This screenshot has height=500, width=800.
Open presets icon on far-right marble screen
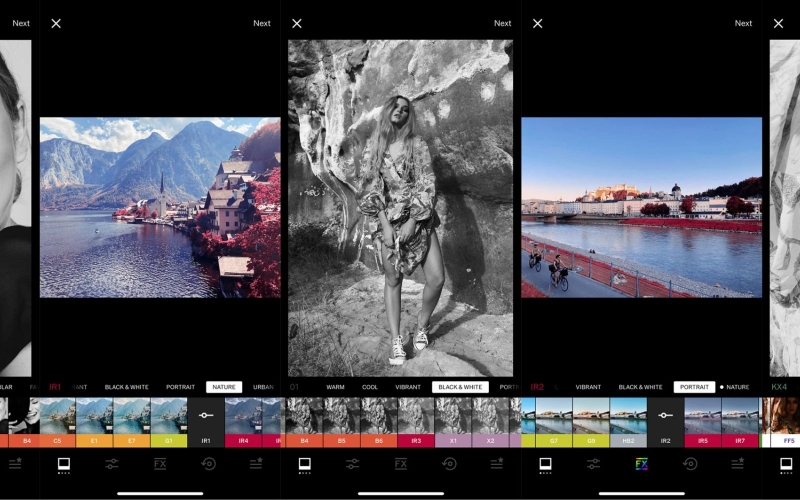(786, 464)
